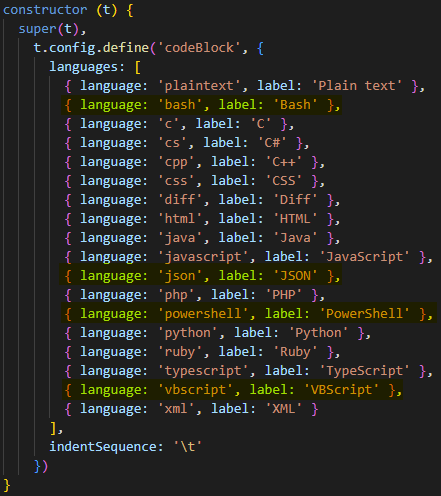Click the 'java' language string
The width and height of the screenshot is (441, 496).
pyautogui.click(x=180, y=238)
